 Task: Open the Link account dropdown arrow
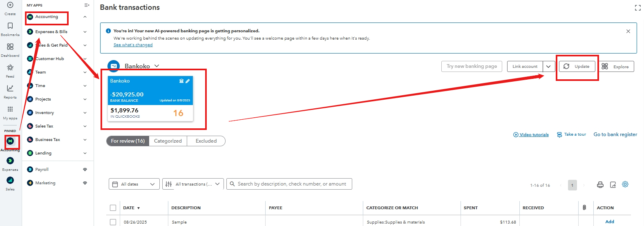click(549, 66)
